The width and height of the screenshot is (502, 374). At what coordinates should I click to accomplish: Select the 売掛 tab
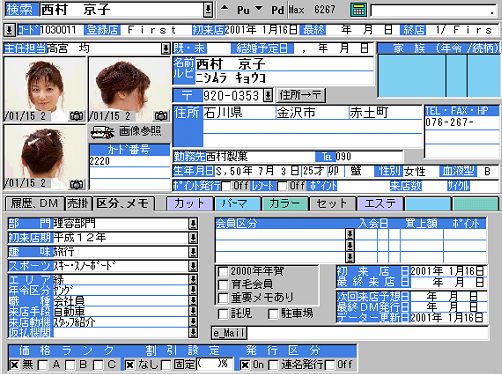click(78, 203)
